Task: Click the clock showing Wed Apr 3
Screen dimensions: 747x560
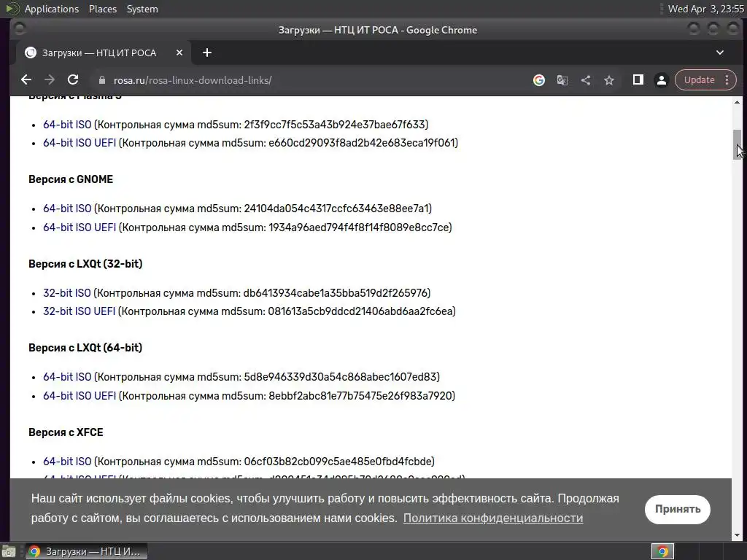Action: click(x=705, y=9)
